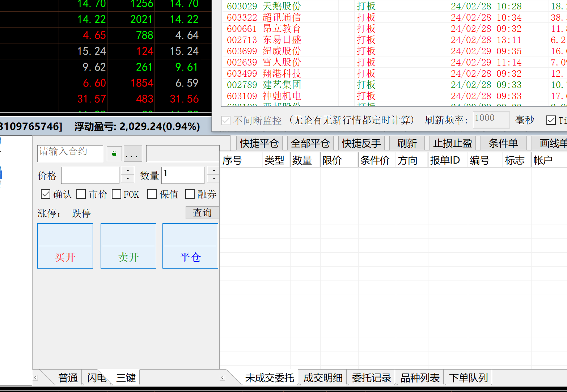Screen dimensions: 567x392
Task: Select stock row 002639 雪人股份
Action: pos(394,62)
